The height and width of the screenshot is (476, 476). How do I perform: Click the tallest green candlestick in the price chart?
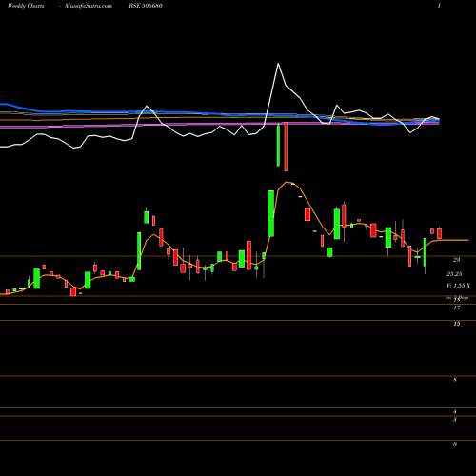(271, 213)
